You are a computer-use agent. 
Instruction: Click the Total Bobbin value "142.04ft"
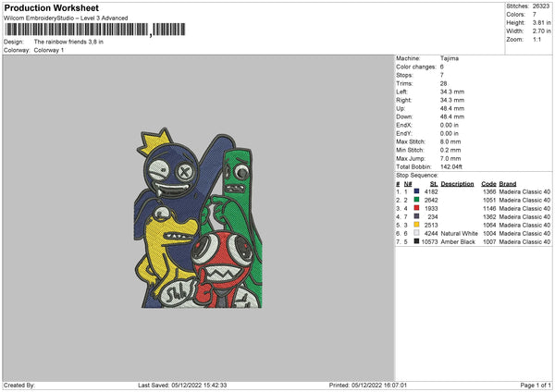pos(451,166)
